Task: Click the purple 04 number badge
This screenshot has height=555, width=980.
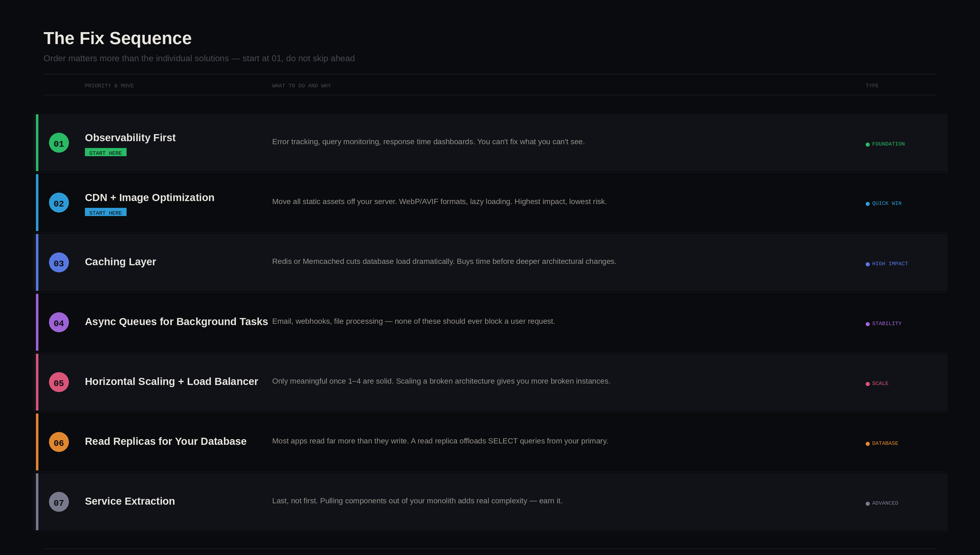Action: pos(59,323)
